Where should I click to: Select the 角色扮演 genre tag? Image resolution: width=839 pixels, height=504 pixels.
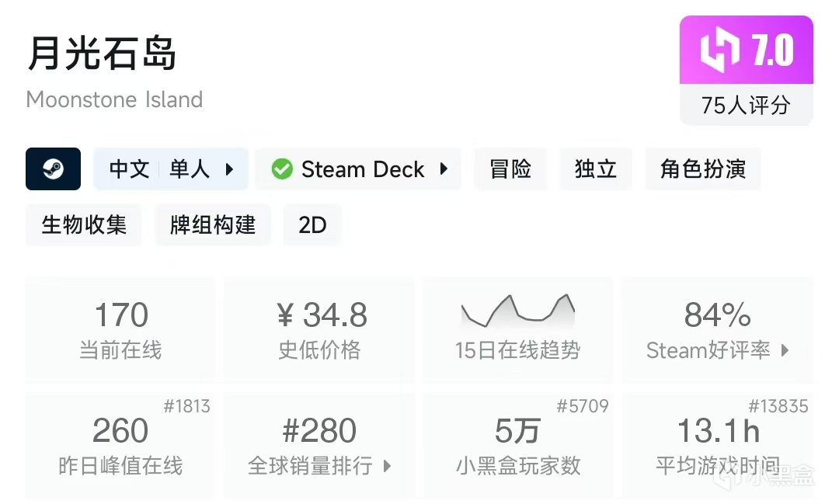pyautogui.click(x=702, y=169)
